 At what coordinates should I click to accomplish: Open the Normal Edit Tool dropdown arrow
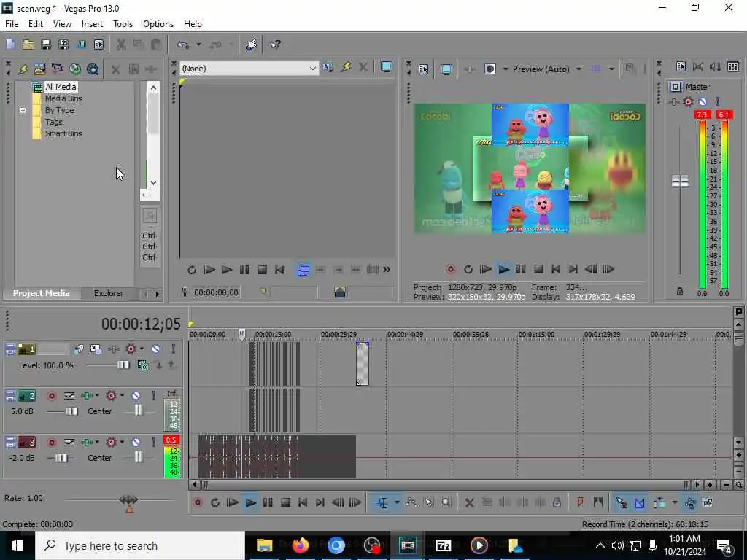click(397, 503)
